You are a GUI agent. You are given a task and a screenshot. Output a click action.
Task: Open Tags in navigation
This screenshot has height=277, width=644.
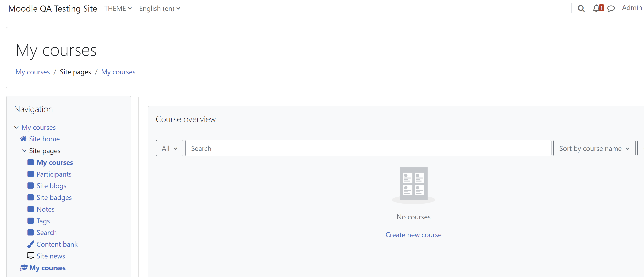[43, 221]
